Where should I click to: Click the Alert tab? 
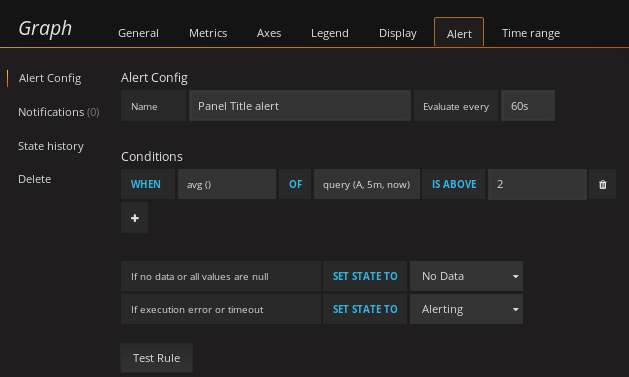(459, 33)
